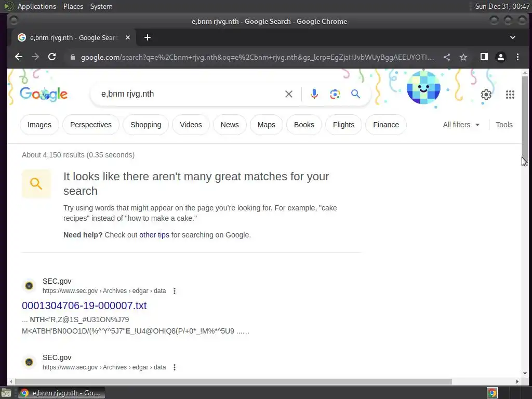Click the horizontal scrollbar thumb

point(233,382)
